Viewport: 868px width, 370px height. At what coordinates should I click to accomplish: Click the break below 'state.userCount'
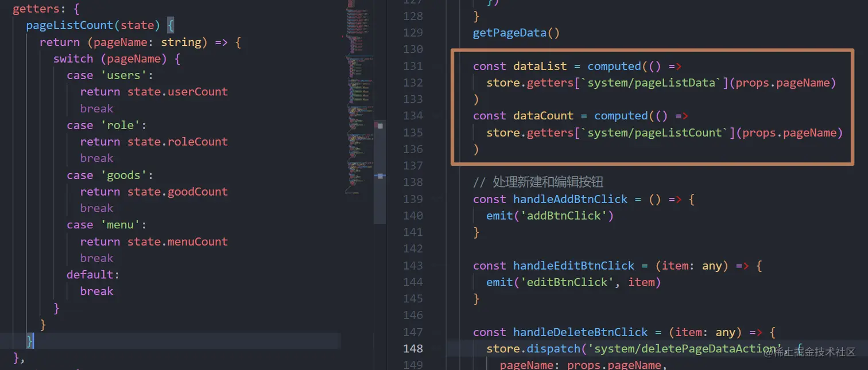(96, 108)
